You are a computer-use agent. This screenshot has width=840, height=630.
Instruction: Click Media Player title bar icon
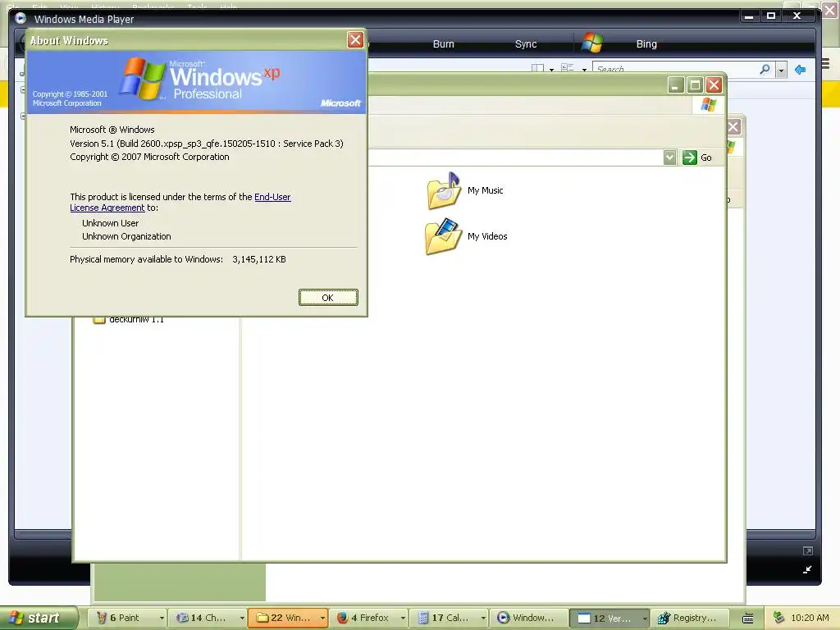tap(21, 19)
